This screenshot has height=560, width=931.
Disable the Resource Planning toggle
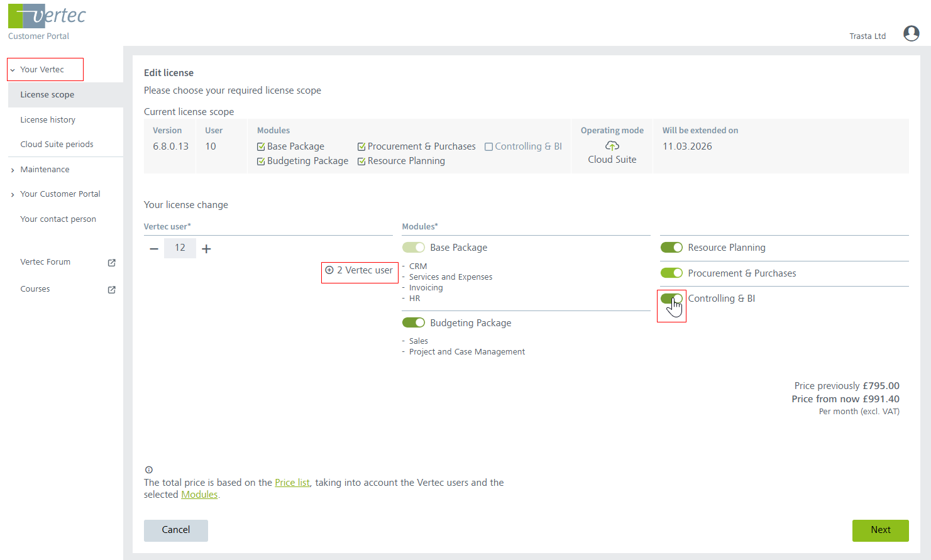point(671,248)
